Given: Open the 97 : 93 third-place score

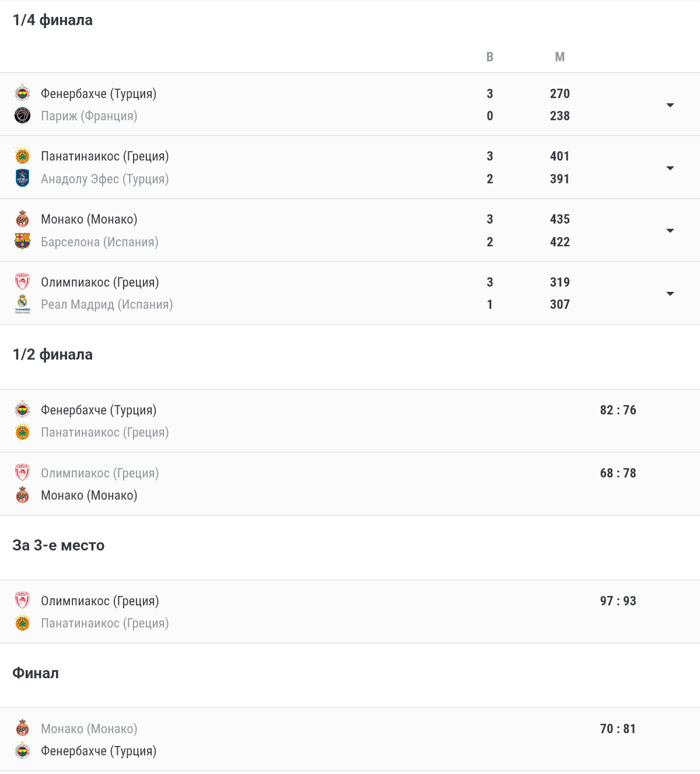Looking at the screenshot, I should (618, 601).
